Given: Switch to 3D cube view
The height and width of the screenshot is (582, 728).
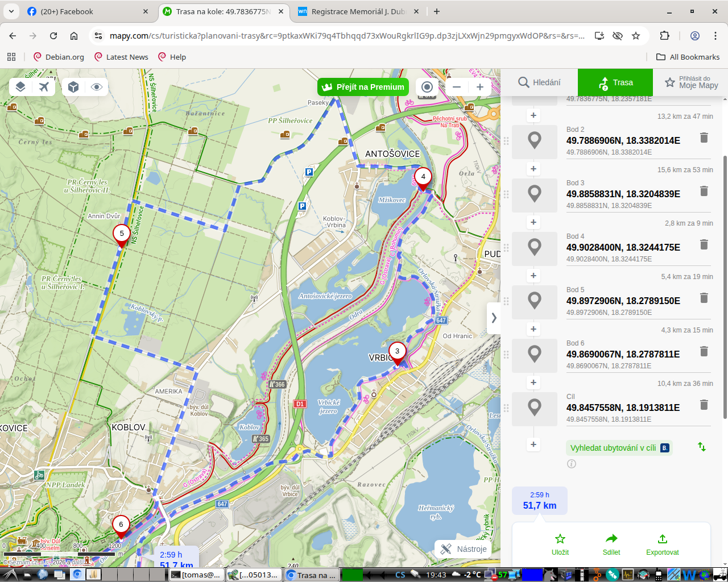Looking at the screenshot, I should (73, 87).
